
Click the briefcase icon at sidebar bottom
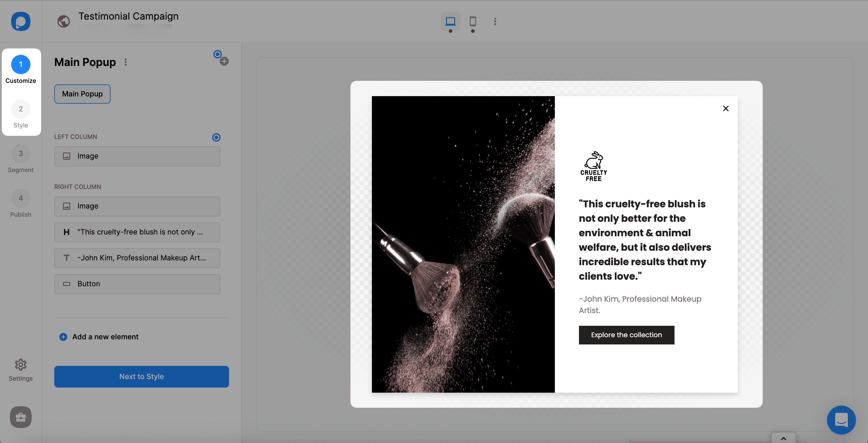tap(20, 417)
